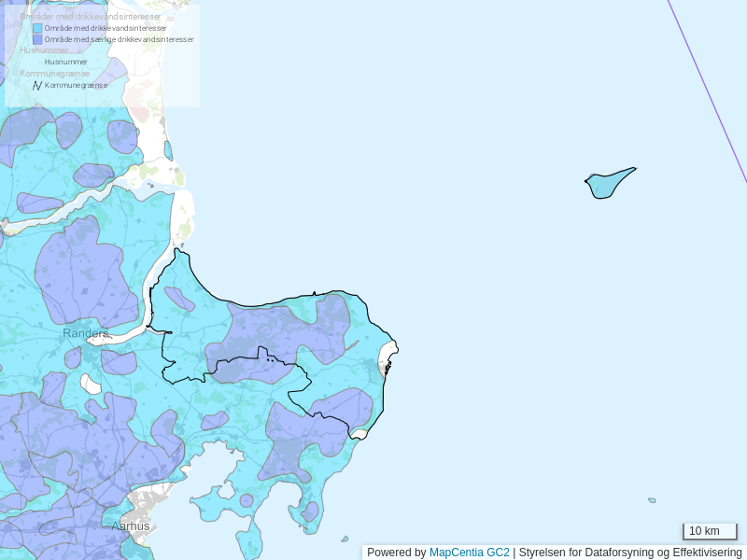Select the dark 'Kommunegrænse' legend entry label
Viewport: 747px width, 560px height.
76,85
